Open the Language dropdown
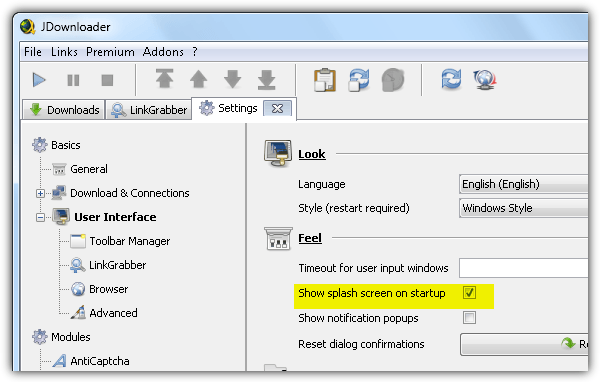 (x=523, y=184)
